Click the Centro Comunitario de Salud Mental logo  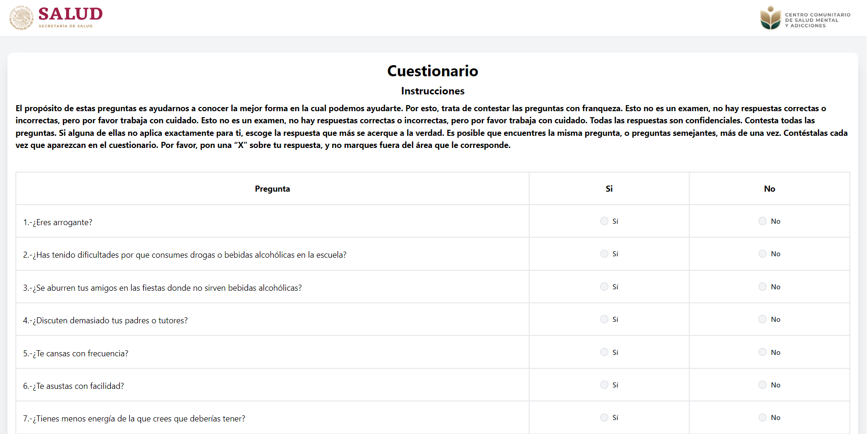click(805, 19)
